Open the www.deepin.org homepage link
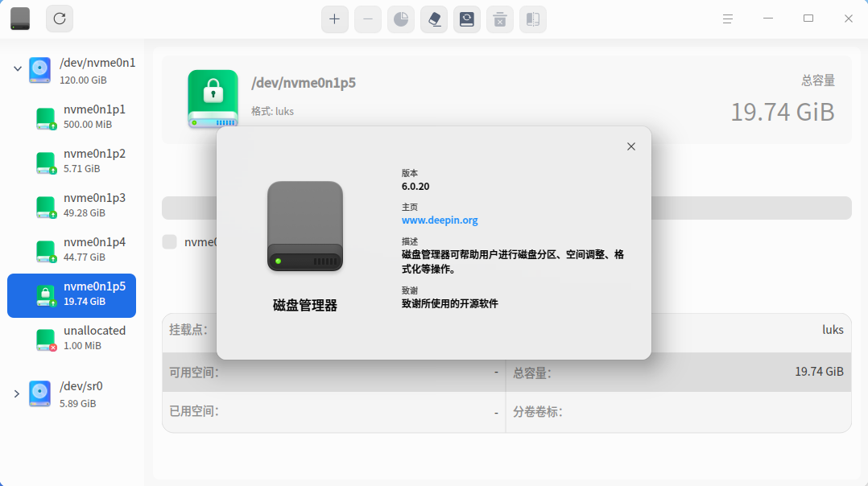The width and height of the screenshot is (868, 486). pos(440,220)
